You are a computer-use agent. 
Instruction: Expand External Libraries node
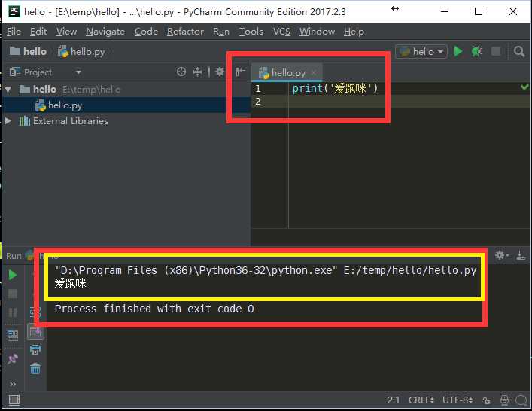point(8,121)
